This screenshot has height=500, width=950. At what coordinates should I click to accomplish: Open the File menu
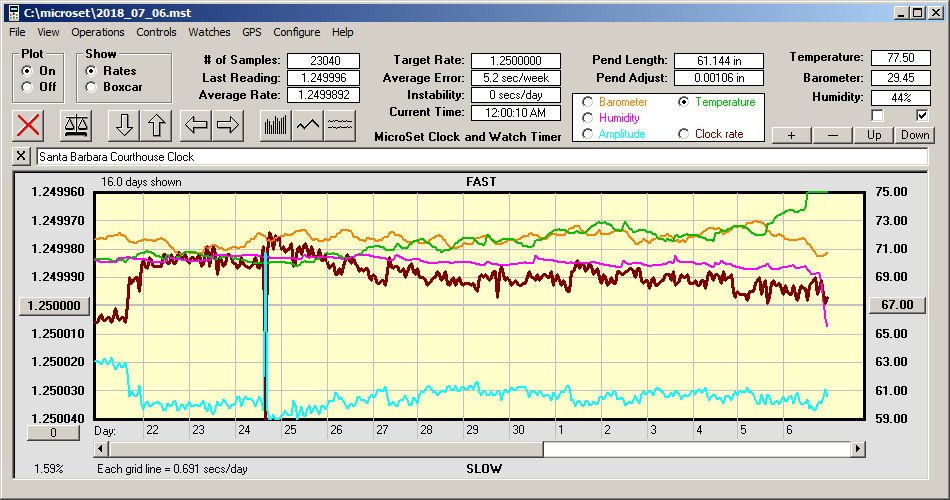(17, 32)
